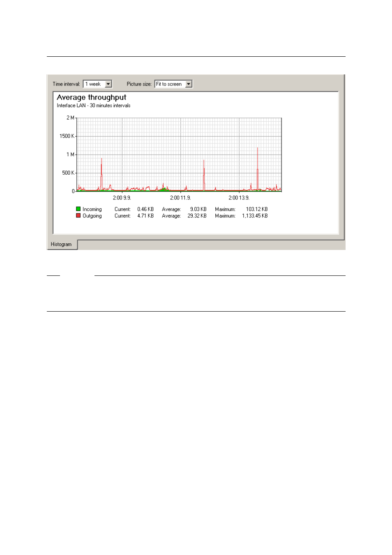
Task: Click the '2:00 13.9.' x-axis label
Action: [x=239, y=198]
